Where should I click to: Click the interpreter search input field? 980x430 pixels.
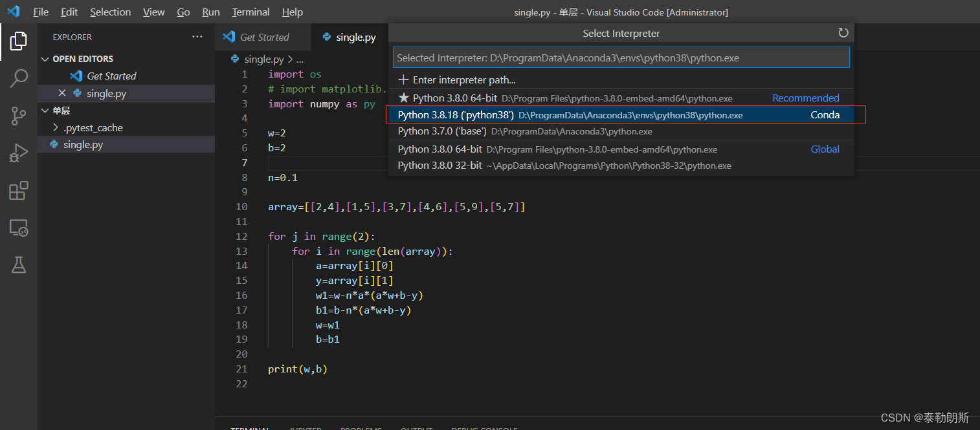click(x=621, y=58)
